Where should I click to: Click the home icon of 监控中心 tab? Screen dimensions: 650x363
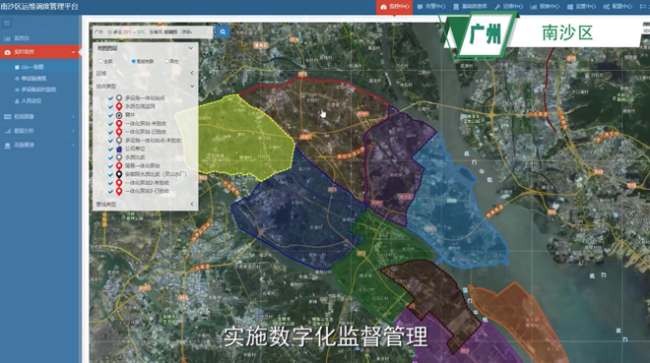383,7
